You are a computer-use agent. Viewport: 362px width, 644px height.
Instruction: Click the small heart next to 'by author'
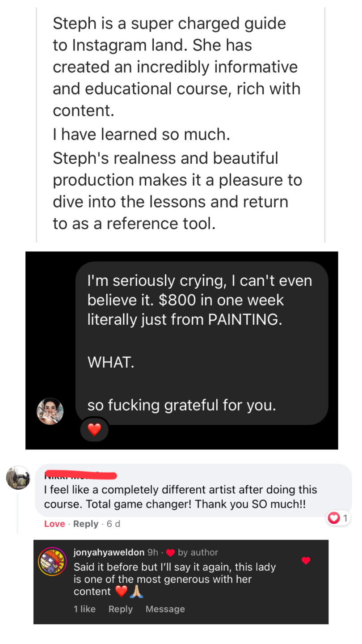(x=170, y=553)
